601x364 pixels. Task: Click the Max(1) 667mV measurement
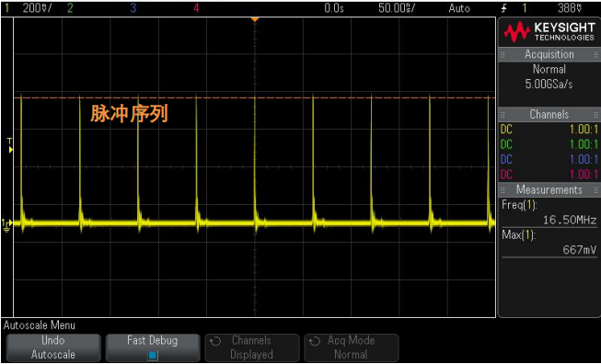[549, 243]
